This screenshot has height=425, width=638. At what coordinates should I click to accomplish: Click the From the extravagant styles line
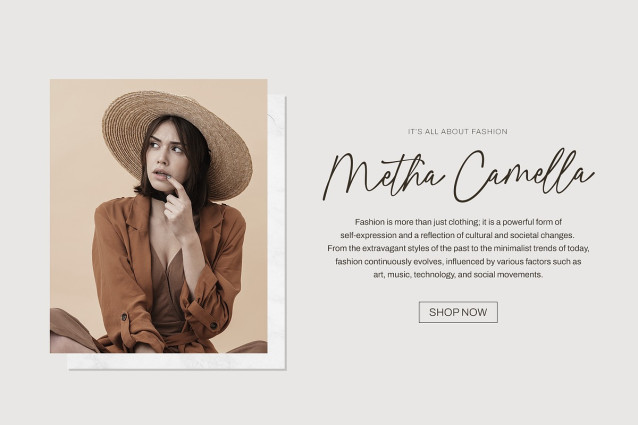pyautogui.click(x=458, y=248)
